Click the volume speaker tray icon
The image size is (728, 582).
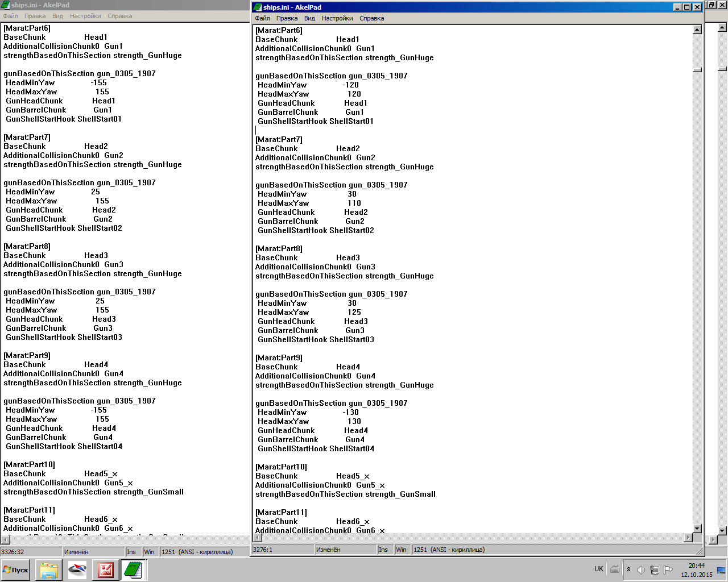click(641, 569)
